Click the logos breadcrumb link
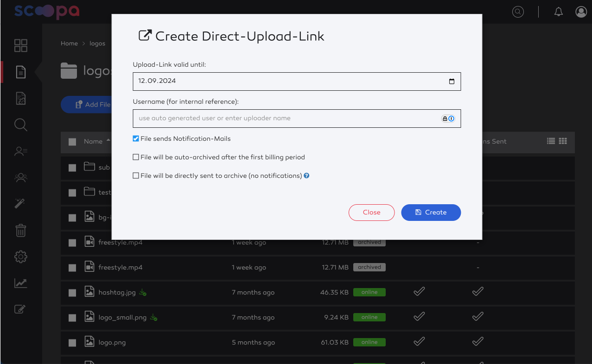The image size is (592, 364). pyautogui.click(x=97, y=44)
